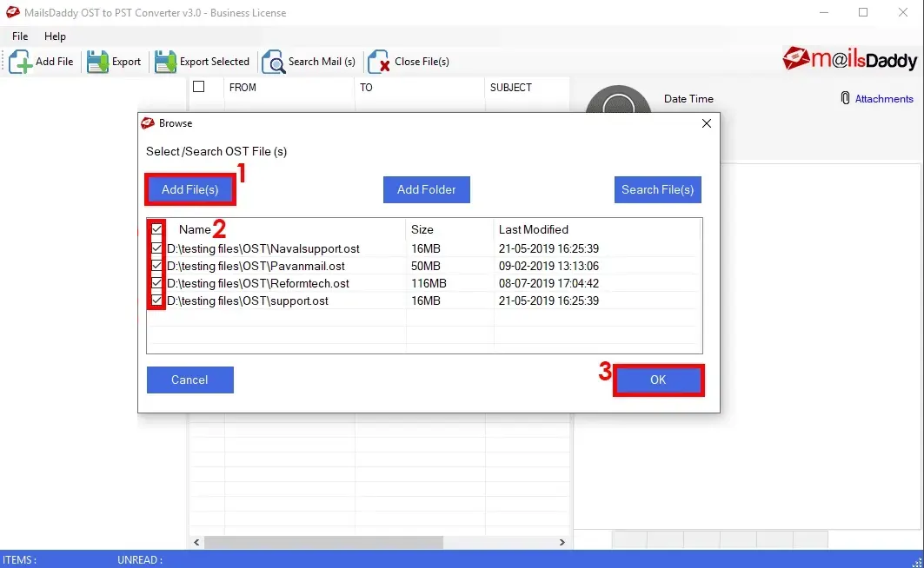This screenshot has width=924, height=568.
Task: Open the Search Mail (s) tool
Action: (x=309, y=61)
